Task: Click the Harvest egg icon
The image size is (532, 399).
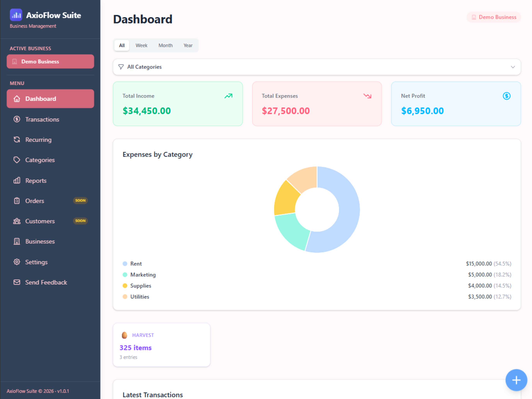Action: point(124,335)
